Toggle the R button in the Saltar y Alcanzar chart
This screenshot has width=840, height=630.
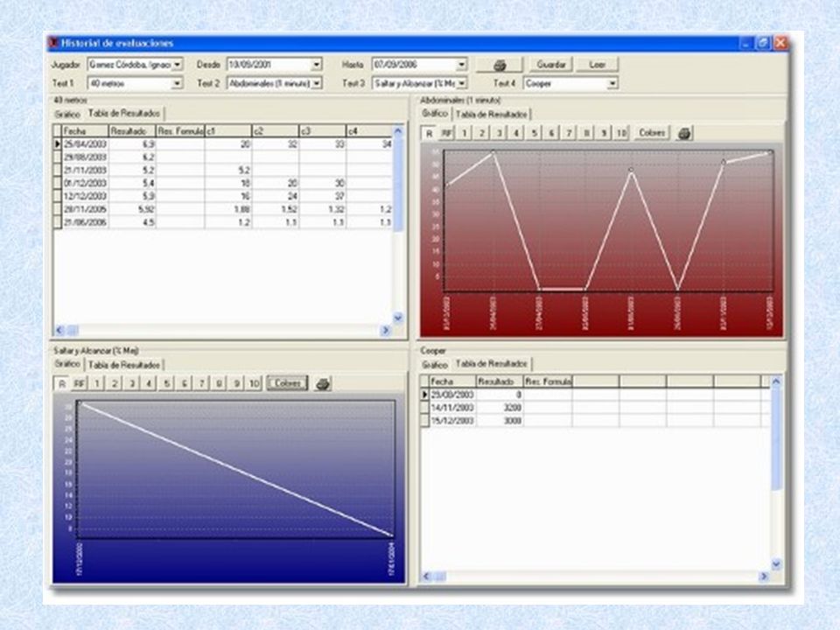pos(61,383)
